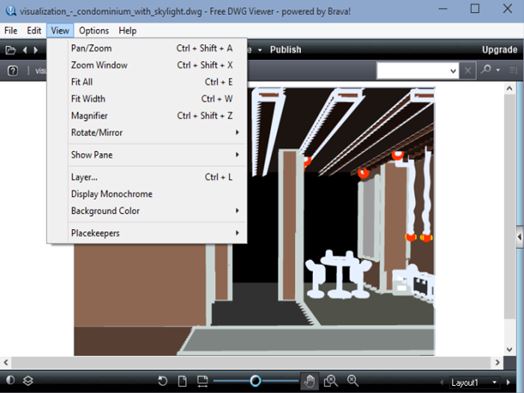Click the zoom slider handle

click(x=255, y=381)
